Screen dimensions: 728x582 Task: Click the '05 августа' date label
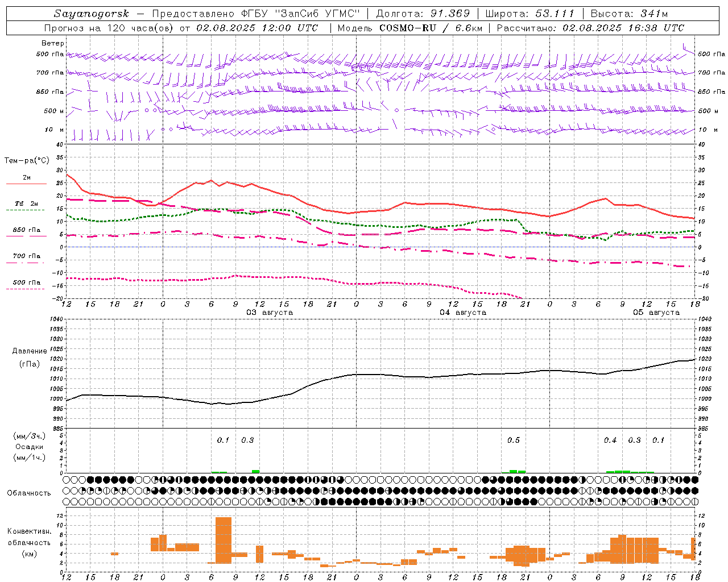pos(656,313)
